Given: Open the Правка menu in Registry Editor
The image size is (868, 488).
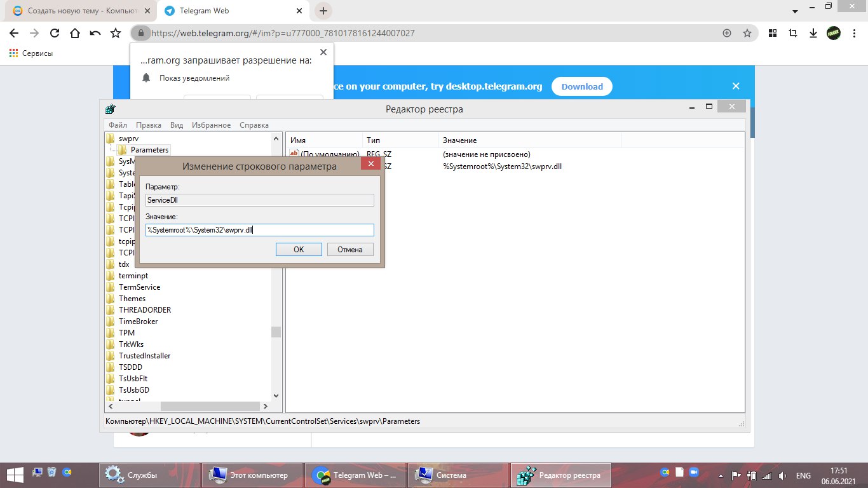Looking at the screenshot, I should [149, 125].
